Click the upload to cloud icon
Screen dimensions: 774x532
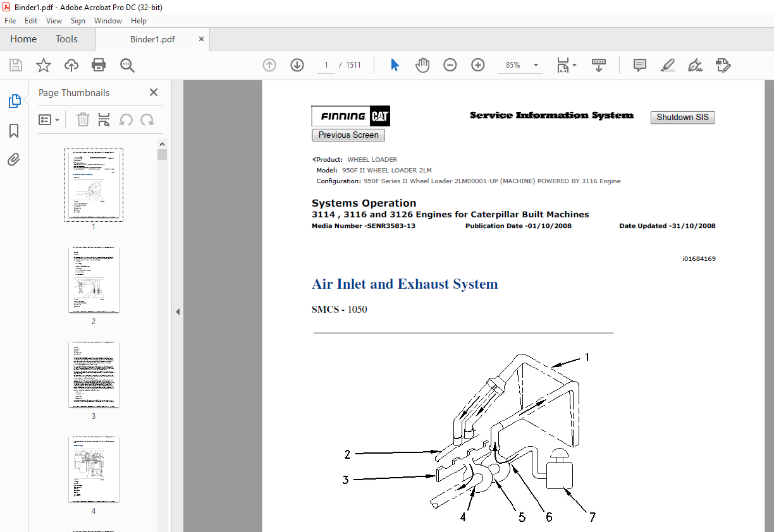71,65
